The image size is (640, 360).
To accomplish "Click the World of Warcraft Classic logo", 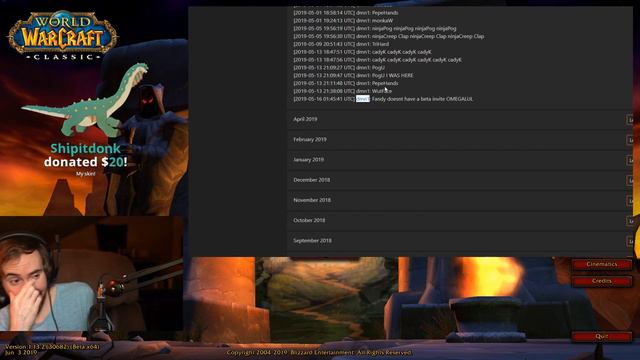I will 63,36.
